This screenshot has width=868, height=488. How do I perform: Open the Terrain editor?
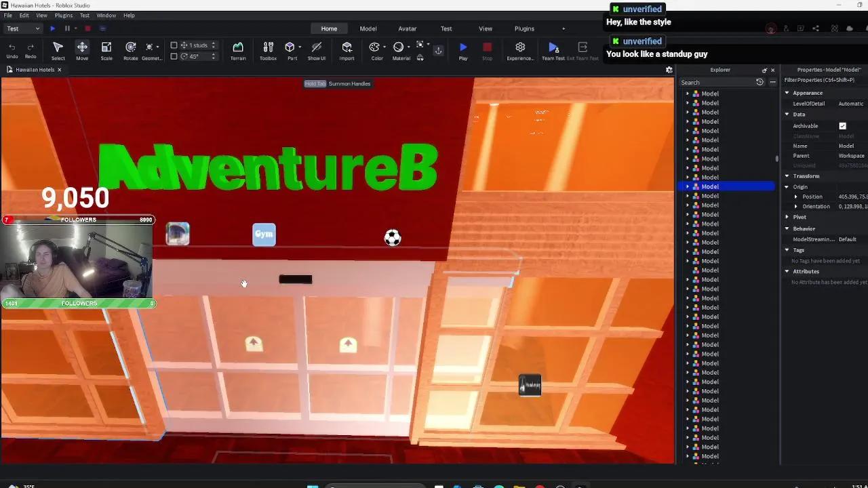pos(238,50)
